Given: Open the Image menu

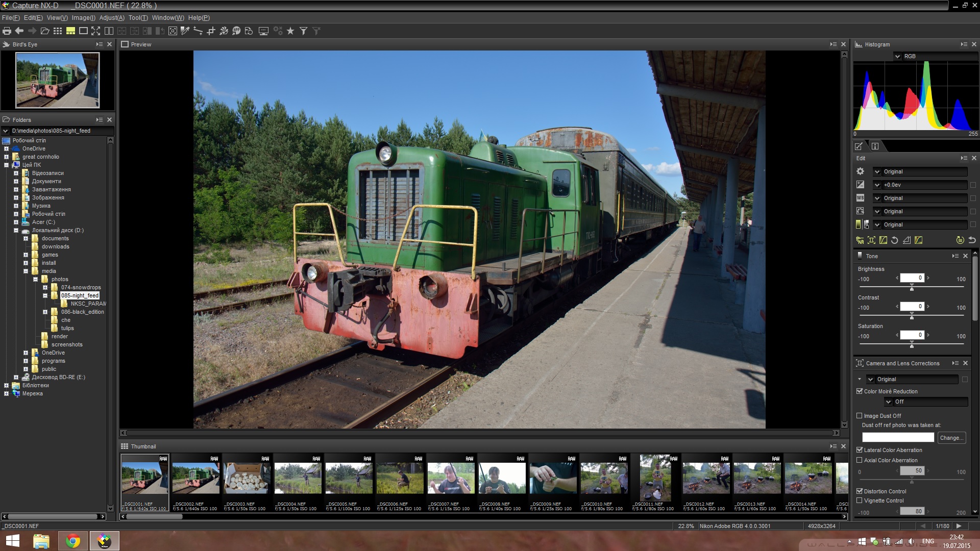Looking at the screenshot, I should [x=83, y=18].
